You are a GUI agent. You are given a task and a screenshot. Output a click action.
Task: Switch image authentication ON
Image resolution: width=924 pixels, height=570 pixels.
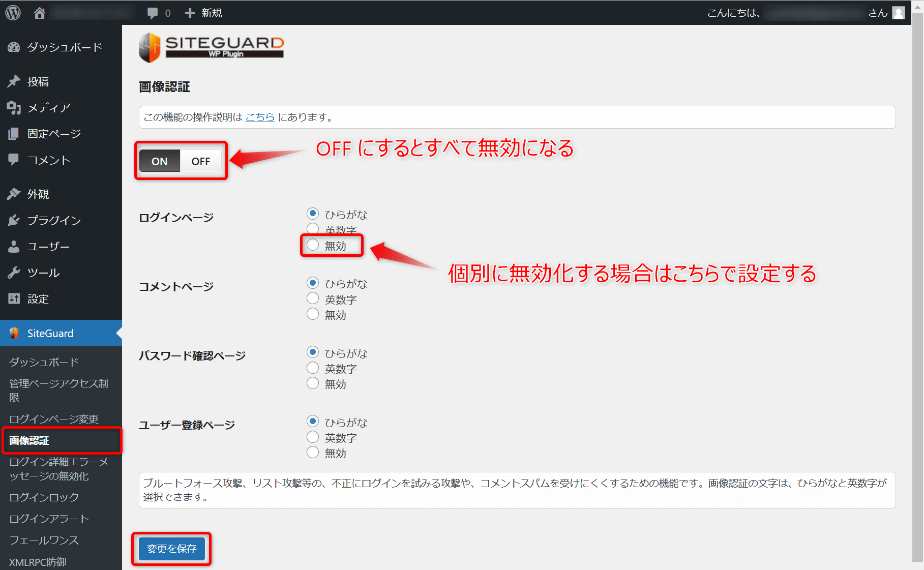(160, 161)
